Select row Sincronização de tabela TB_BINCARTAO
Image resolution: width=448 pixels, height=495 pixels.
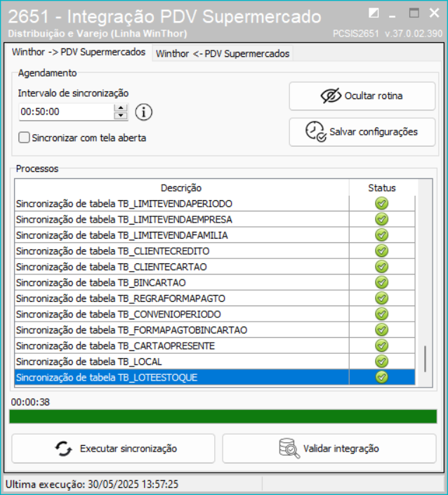click(x=215, y=282)
